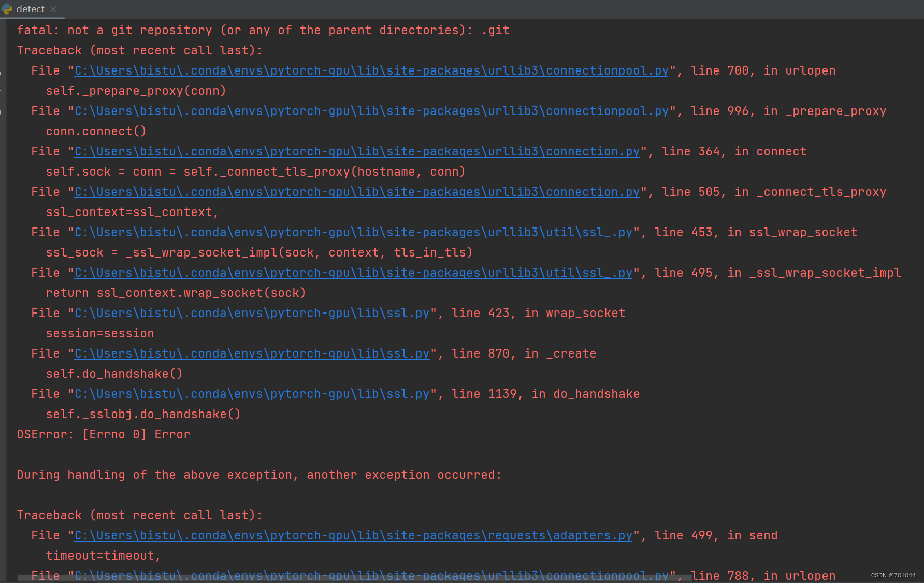The image size is (924, 583).
Task: Click the 'self._sslobj.do_handshake()' line
Action: 143,414
